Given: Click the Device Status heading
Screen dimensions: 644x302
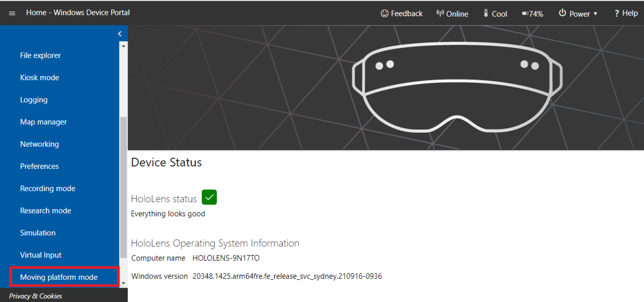Looking at the screenshot, I should click(x=166, y=162).
